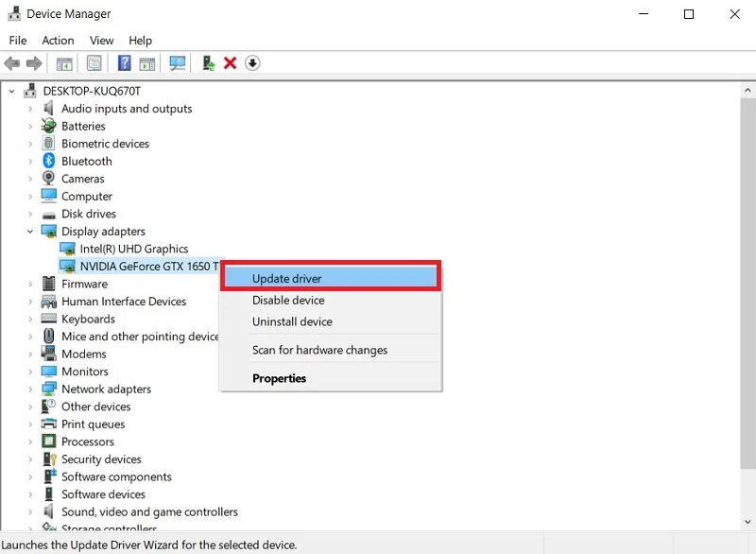Click the Back arrow toolbar icon
Image resolution: width=756 pixels, height=554 pixels.
(11, 63)
